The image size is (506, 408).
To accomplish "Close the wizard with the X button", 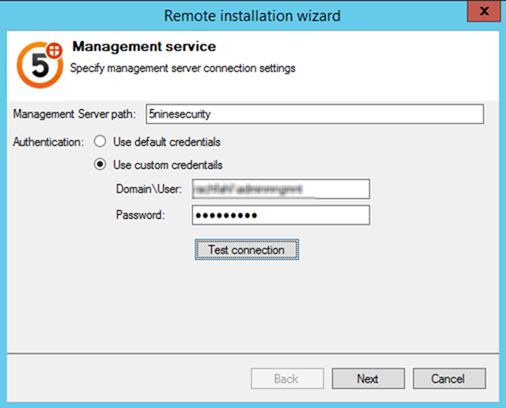I will tap(484, 11).
